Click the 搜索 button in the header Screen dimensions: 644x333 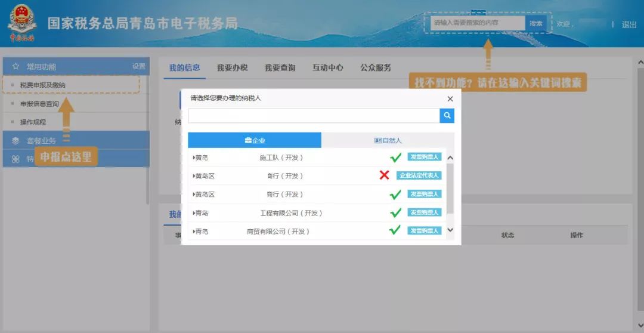535,23
